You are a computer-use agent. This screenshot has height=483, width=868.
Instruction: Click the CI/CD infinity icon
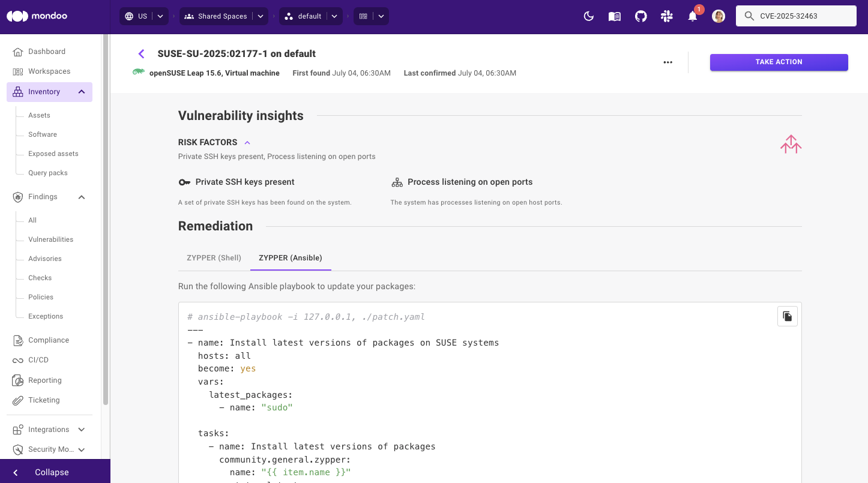[18, 360]
